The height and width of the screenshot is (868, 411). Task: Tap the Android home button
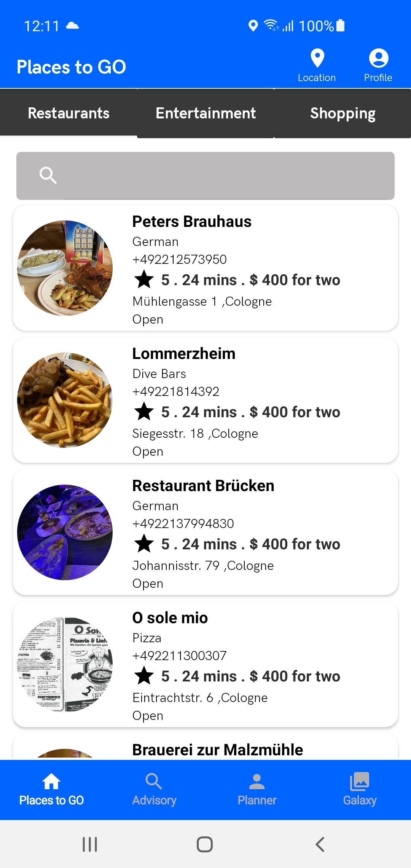(x=205, y=844)
